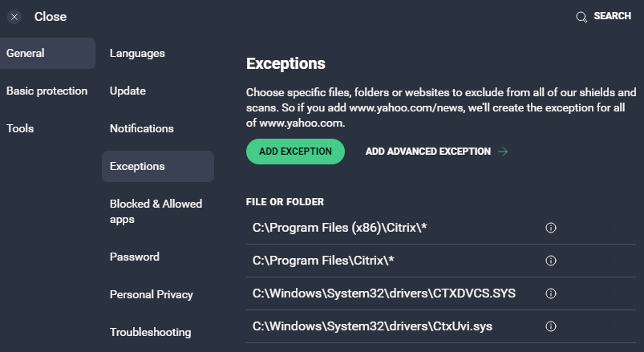Open Notifications settings
This screenshot has width=644, height=352.
tap(142, 129)
